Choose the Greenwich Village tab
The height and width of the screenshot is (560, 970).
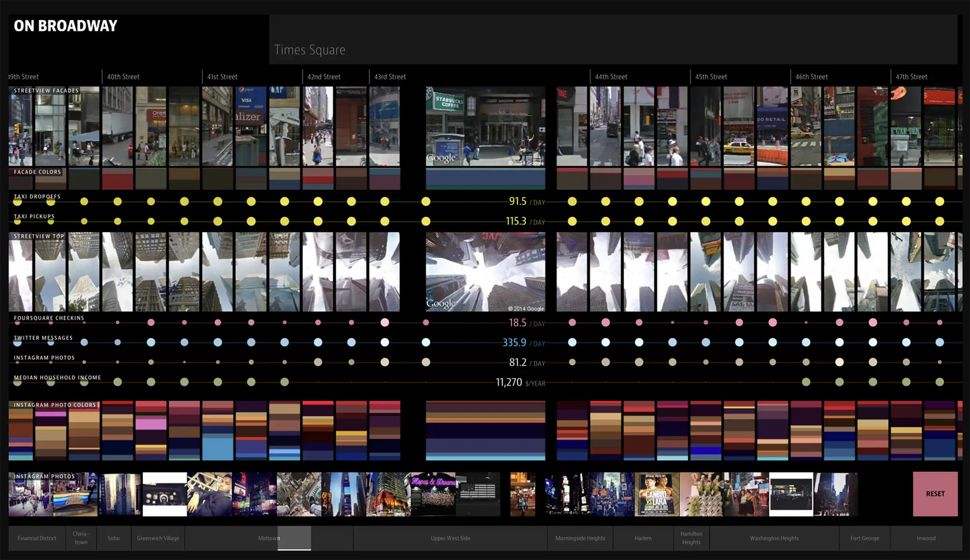coord(158,538)
